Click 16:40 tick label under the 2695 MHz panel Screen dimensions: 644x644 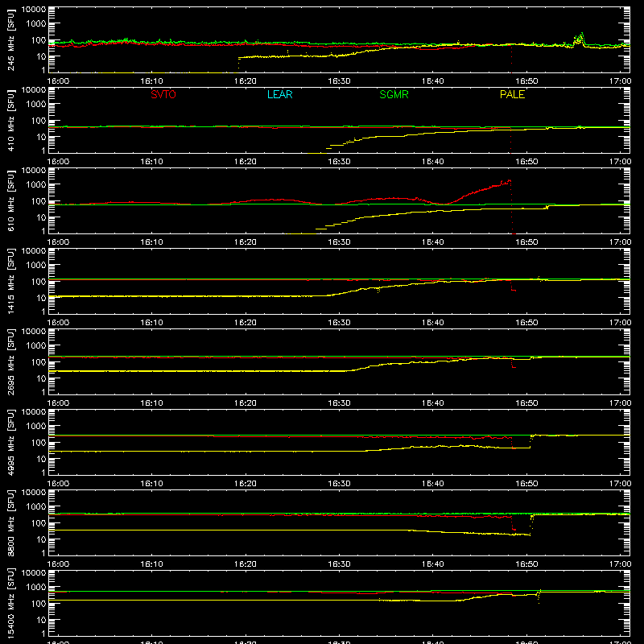pos(432,403)
